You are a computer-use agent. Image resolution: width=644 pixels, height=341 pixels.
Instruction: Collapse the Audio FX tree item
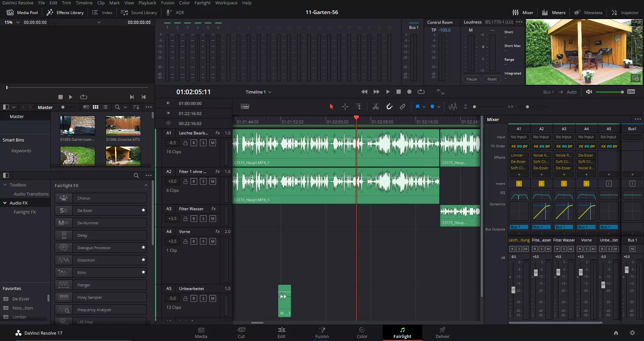[x=5, y=203]
